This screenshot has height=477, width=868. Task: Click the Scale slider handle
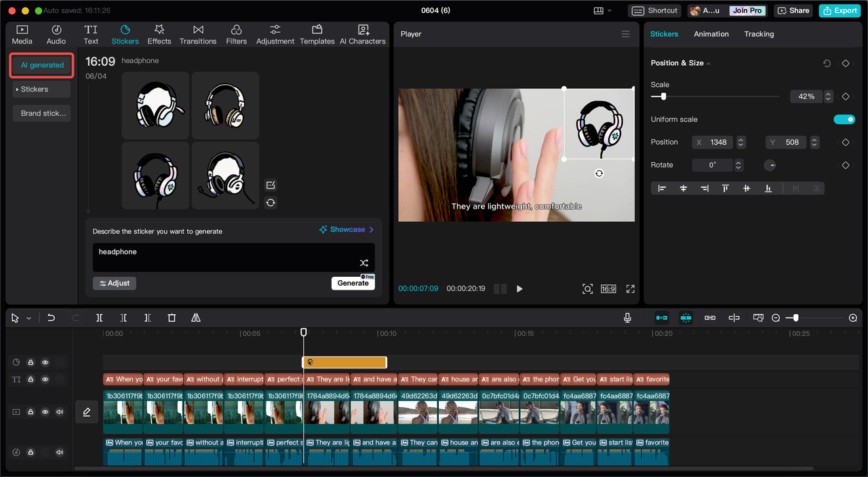click(x=663, y=96)
